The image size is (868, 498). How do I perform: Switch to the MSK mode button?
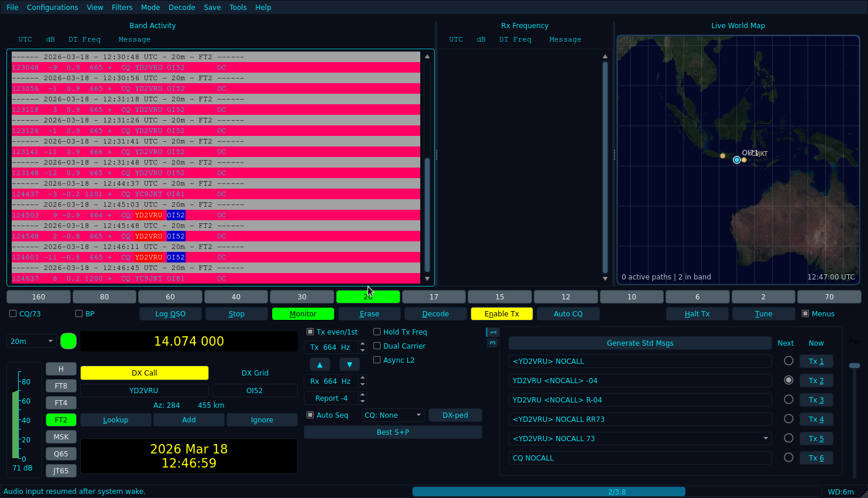61,437
